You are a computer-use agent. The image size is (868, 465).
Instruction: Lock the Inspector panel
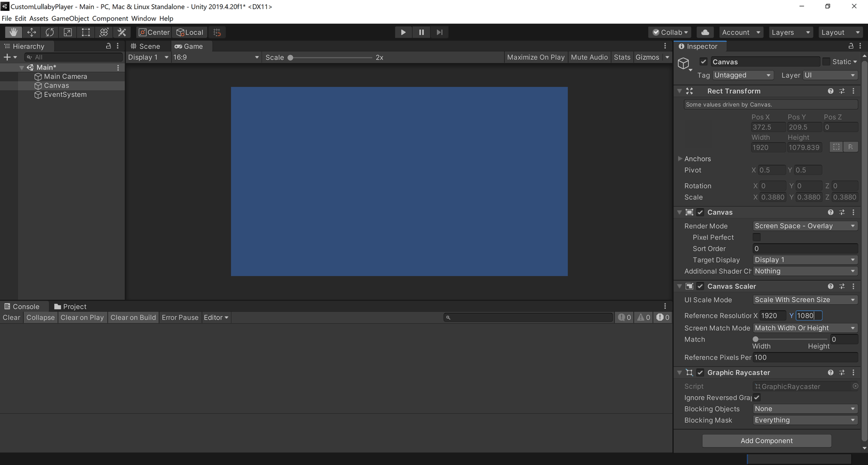tap(851, 46)
